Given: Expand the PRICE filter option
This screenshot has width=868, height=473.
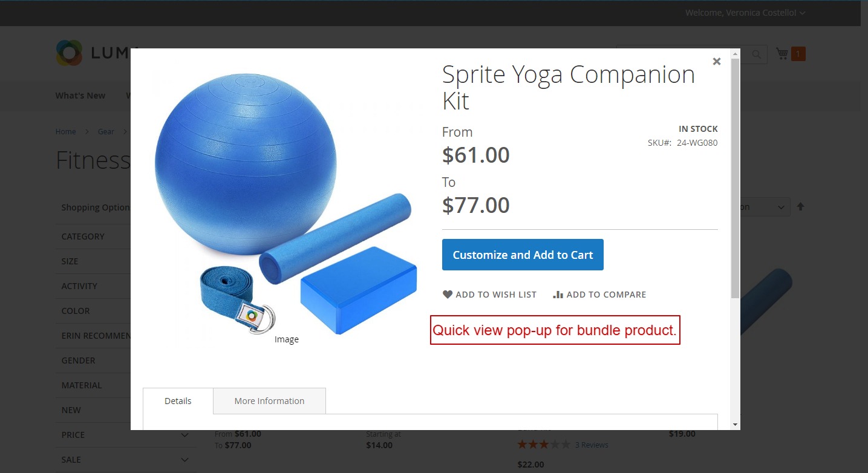Looking at the screenshot, I should pyautogui.click(x=184, y=435).
